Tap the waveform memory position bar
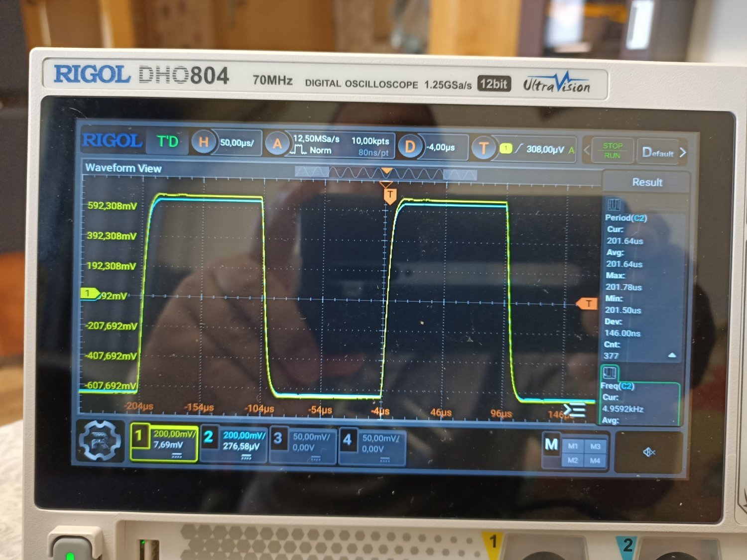747x560 pixels. click(386, 173)
